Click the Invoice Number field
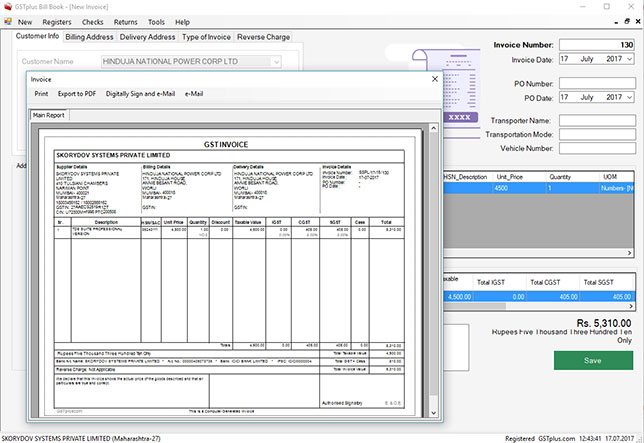Image resolution: width=644 pixels, height=443 pixels. point(597,44)
